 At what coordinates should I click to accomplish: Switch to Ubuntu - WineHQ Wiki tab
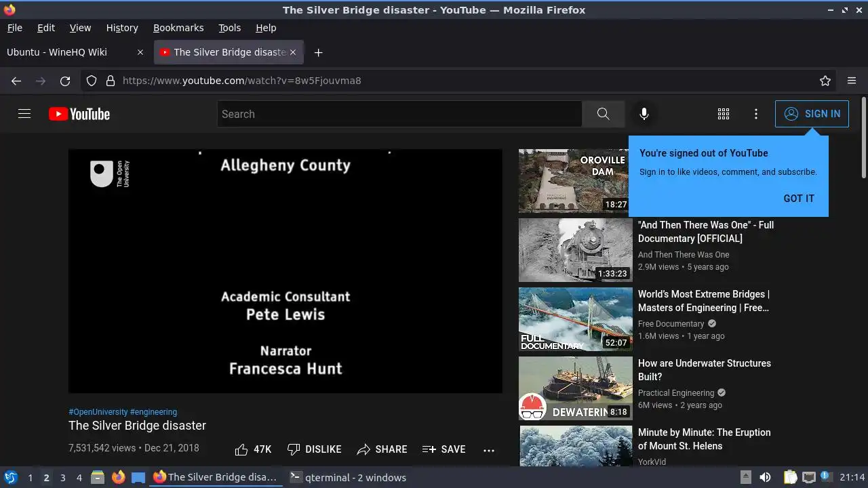[75, 52]
